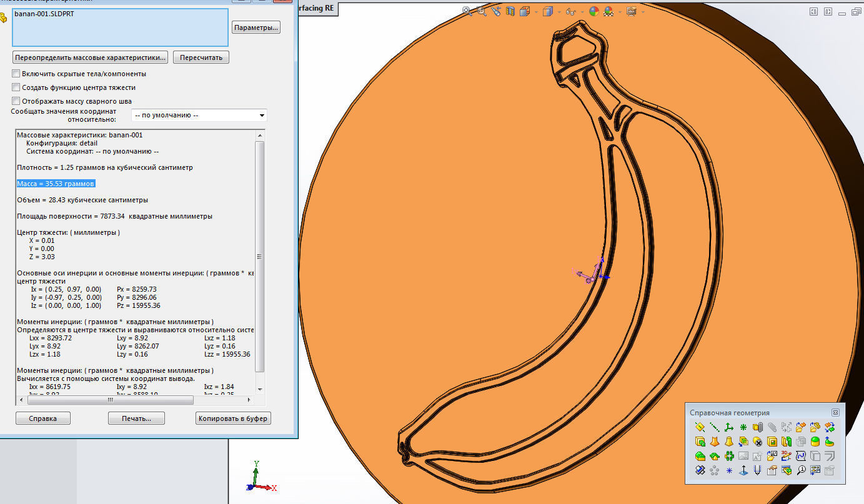Click the Печать... button
Image resolution: width=864 pixels, height=504 pixels.
(136, 418)
